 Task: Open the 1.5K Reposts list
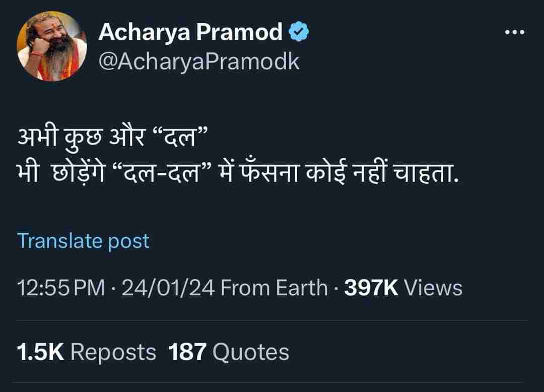87,351
